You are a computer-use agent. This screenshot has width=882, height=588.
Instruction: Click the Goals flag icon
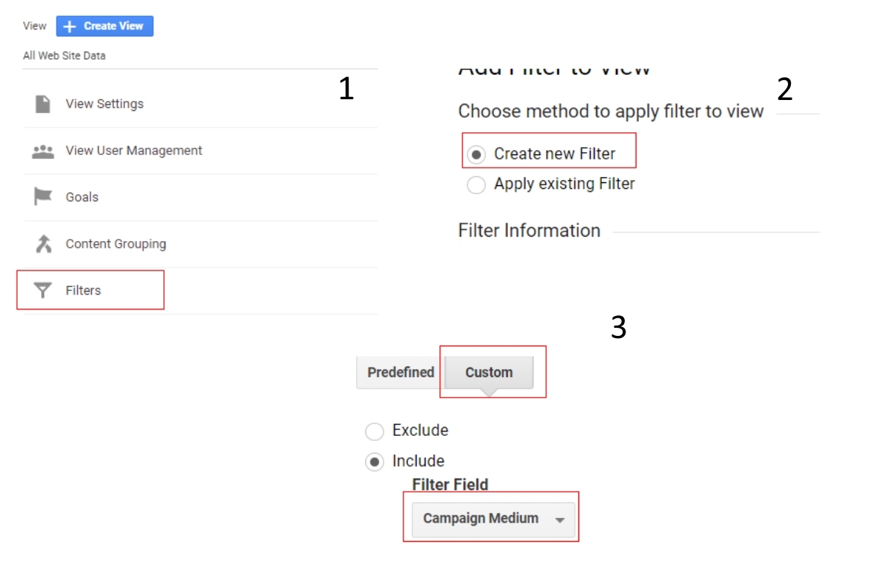(x=43, y=197)
